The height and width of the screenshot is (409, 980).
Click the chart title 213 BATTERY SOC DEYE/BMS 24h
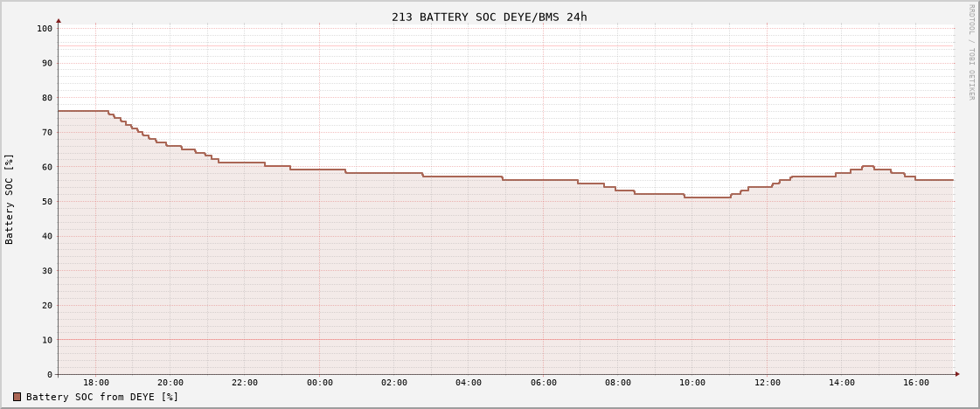[x=489, y=17]
